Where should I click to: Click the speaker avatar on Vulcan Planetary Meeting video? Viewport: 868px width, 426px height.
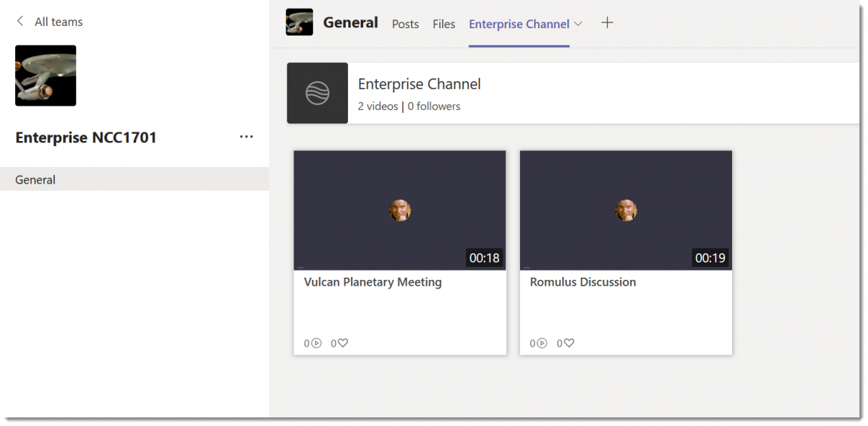[x=399, y=210]
